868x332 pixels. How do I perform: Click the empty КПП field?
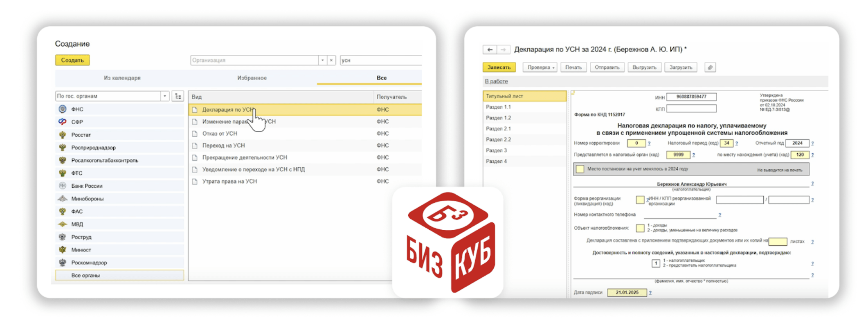[x=691, y=109]
